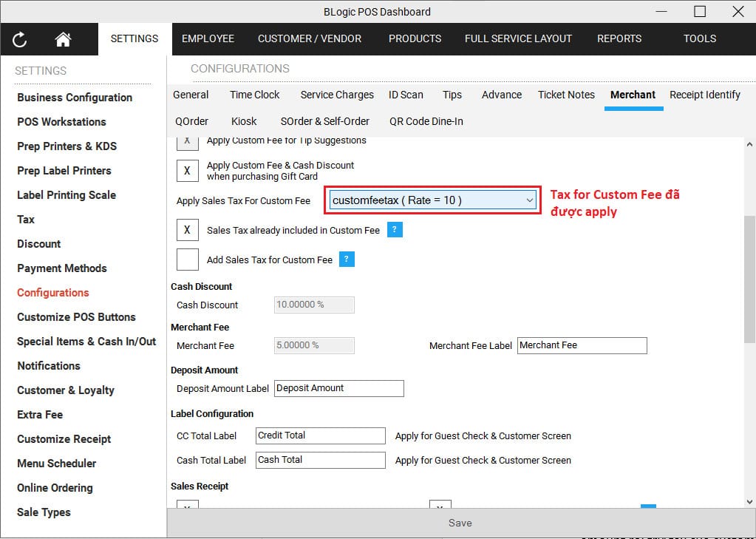756x539 pixels.
Task: Open help for Sales Tax already included
Action: pos(395,230)
